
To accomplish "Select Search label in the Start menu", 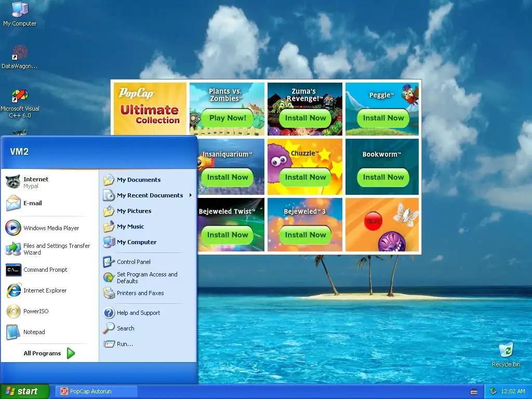I will 126,328.
